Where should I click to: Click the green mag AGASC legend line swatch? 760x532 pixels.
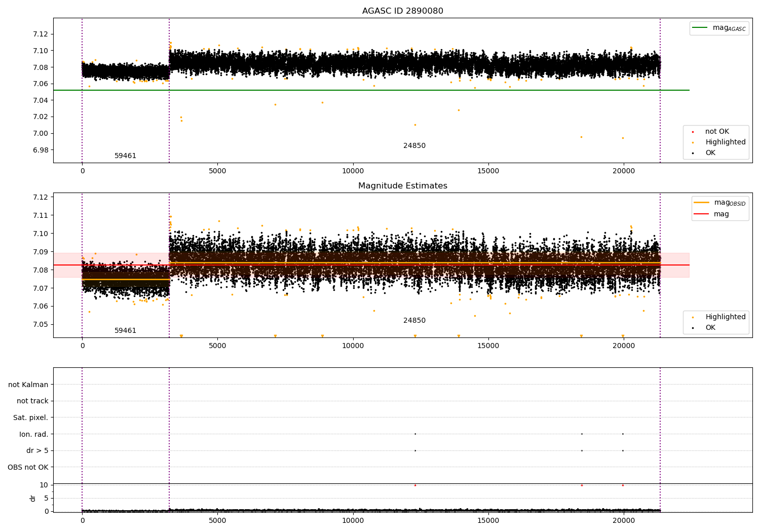coord(700,28)
